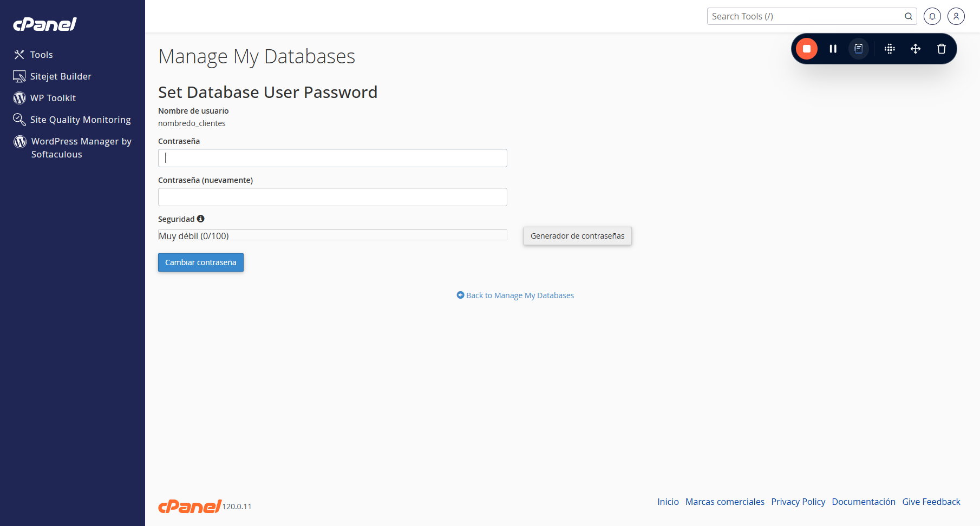The height and width of the screenshot is (526, 980).
Task: Click the cPanel logo in sidebar
Action: point(45,24)
